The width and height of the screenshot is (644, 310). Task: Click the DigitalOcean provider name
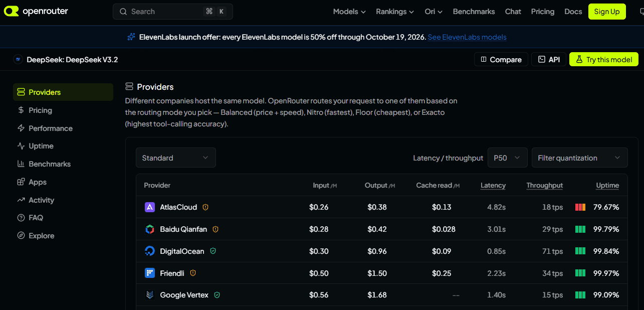[182, 251]
